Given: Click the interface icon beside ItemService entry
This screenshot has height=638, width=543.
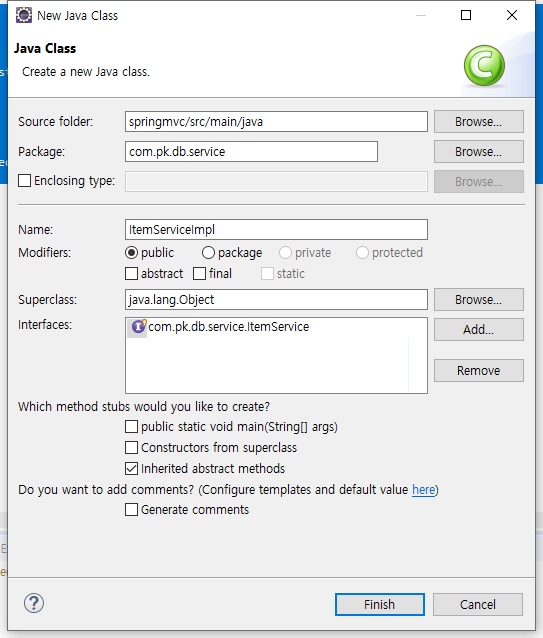Looking at the screenshot, I should point(138,326).
